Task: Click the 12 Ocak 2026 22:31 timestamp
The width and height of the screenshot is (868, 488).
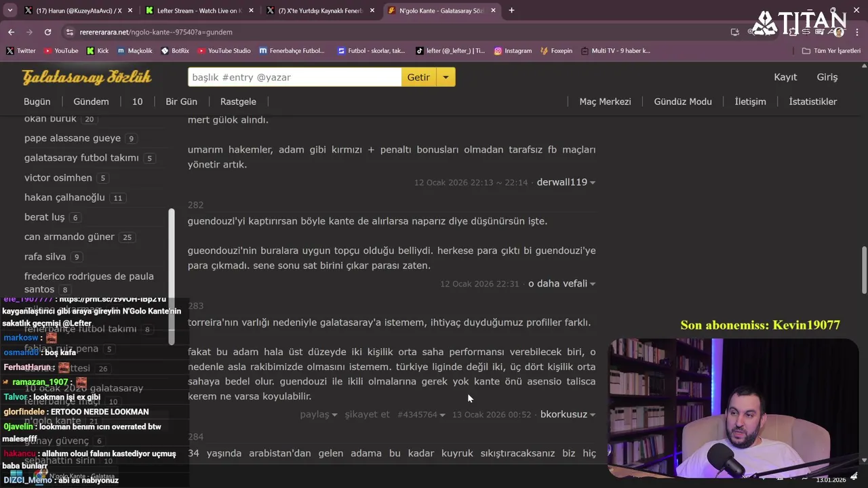Action: [479, 283]
